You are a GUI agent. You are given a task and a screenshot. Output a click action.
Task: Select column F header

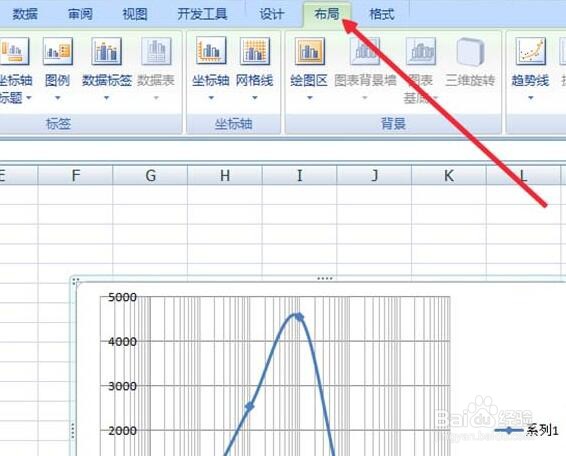click(75, 175)
